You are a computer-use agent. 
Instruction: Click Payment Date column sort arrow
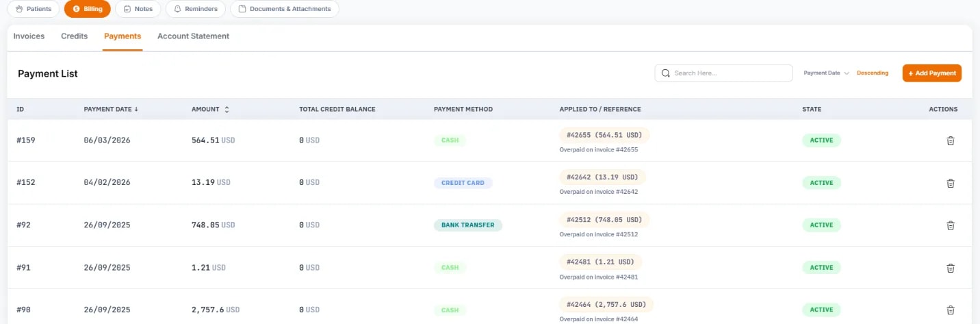pos(136,109)
